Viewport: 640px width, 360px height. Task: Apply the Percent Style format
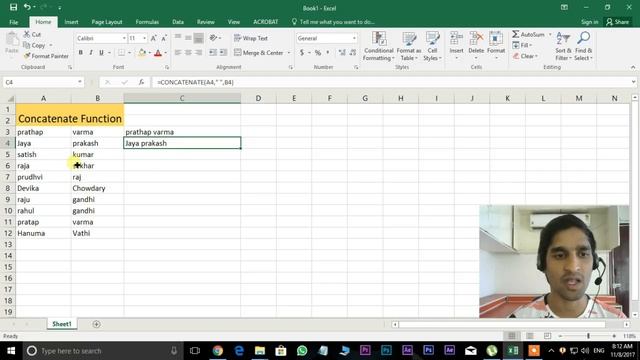pos(318,53)
